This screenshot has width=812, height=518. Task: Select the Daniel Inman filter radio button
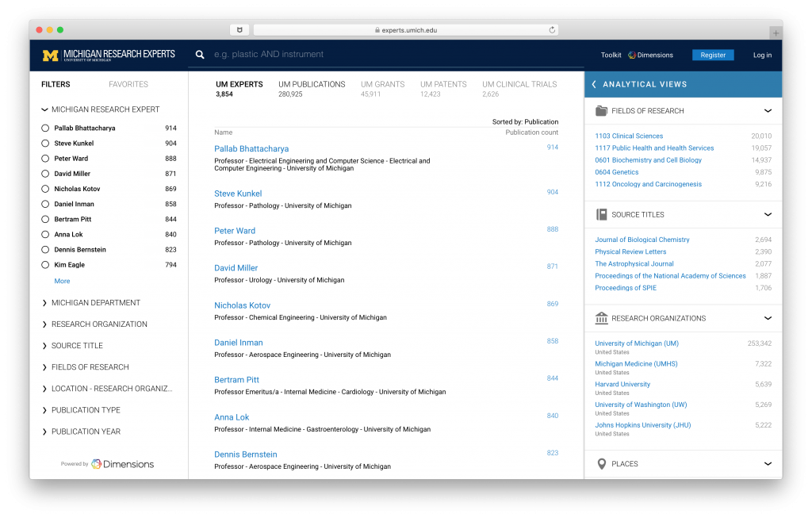click(x=45, y=204)
